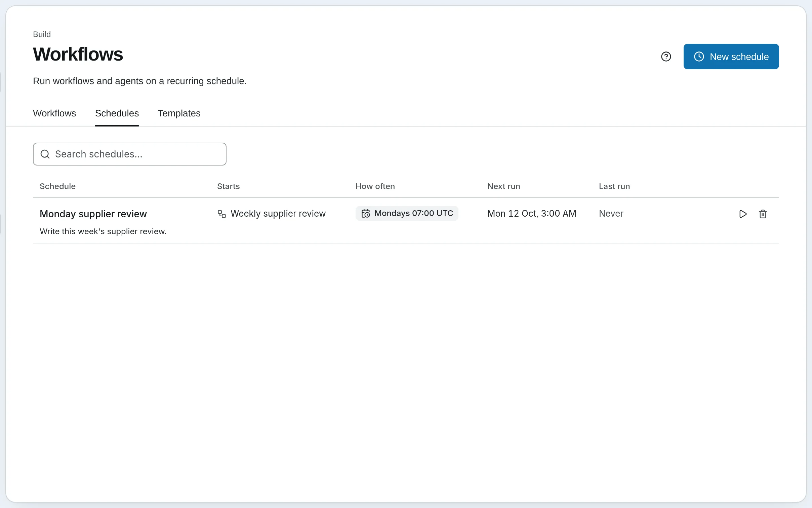The image size is (812, 508).
Task: Click the Build breadcrumb label
Action: click(42, 34)
